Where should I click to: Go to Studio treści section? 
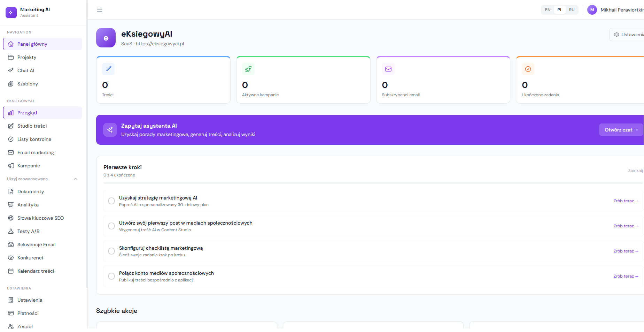click(42, 126)
